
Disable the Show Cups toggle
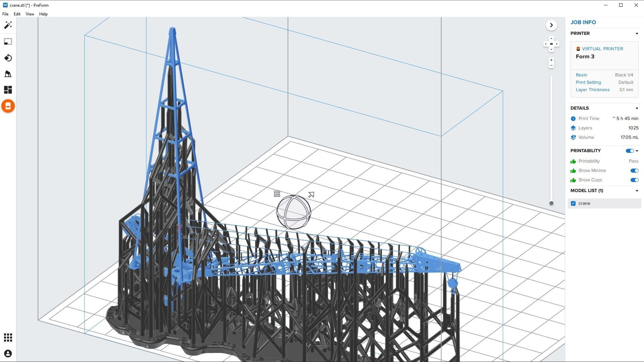point(634,180)
